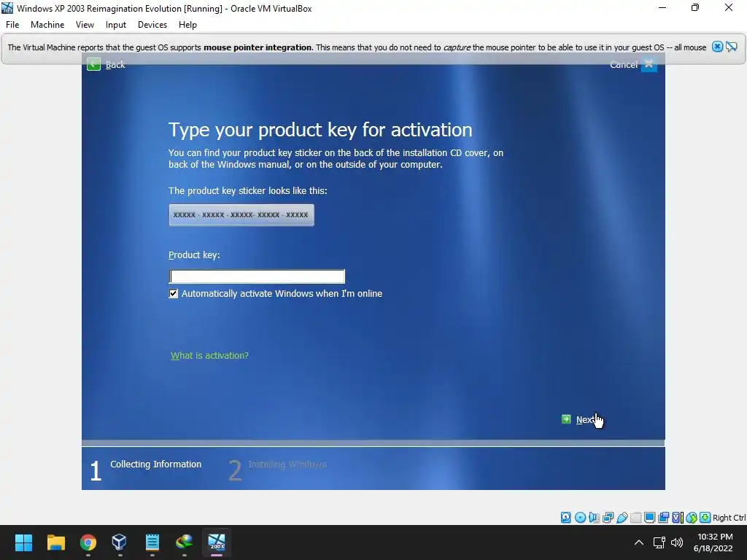Screen dimensions: 747x560
Task: Open the network tray icon
Action: coord(659,542)
